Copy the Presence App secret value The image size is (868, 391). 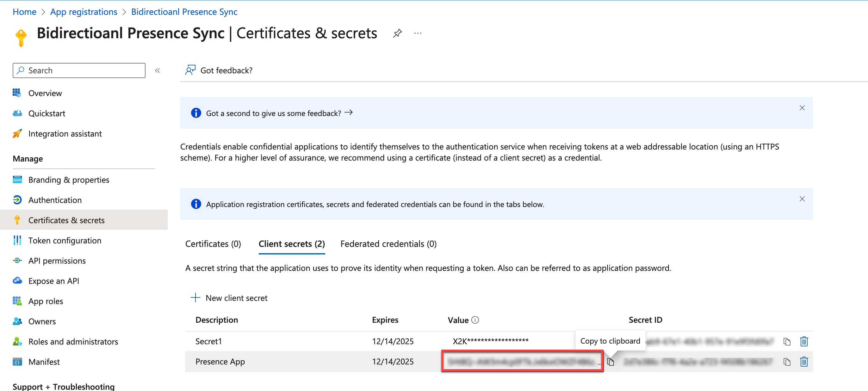610,362
